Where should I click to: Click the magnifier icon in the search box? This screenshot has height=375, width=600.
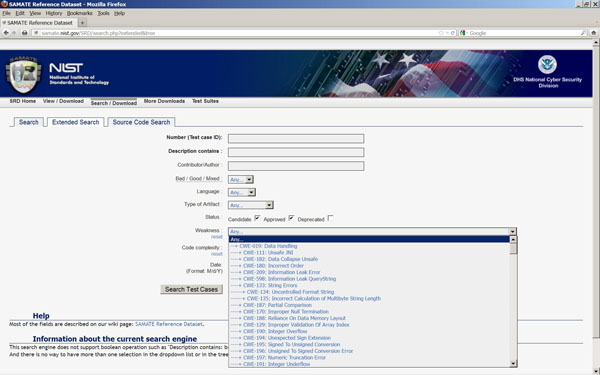583,33
